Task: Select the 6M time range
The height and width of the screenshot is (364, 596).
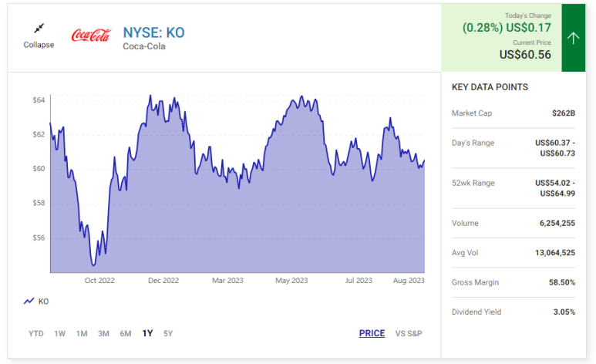Action: (x=126, y=334)
